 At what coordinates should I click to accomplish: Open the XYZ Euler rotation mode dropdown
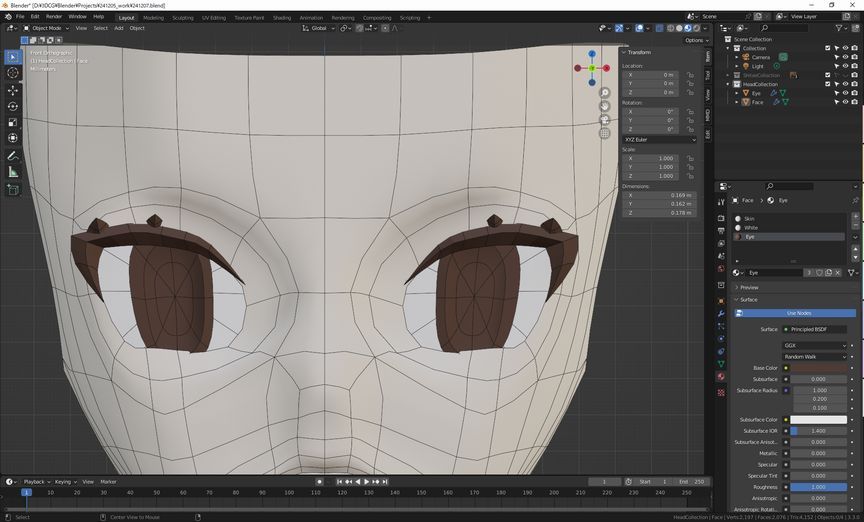(660, 139)
